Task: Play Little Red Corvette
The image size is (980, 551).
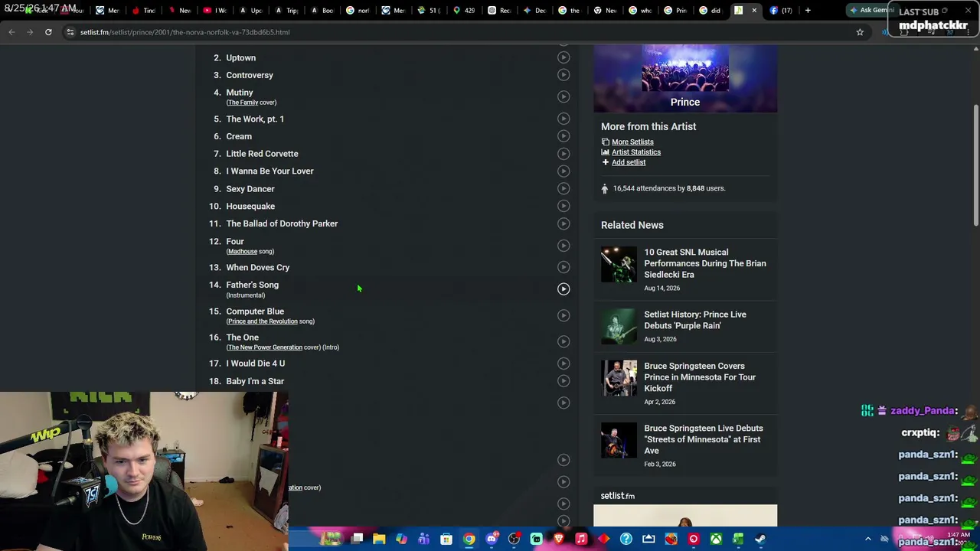Action: 563,154
